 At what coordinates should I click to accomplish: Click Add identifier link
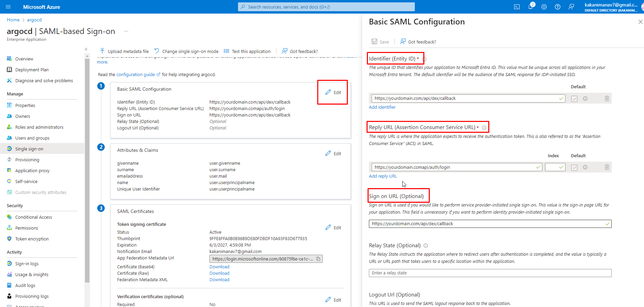click(x=382, y=107)
